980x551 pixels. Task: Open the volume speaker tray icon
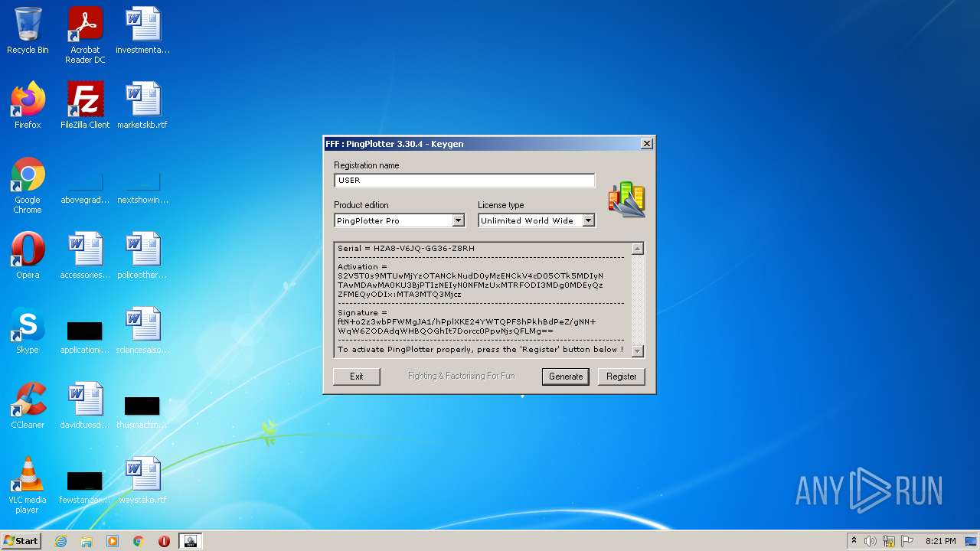(x=871, y=541)
